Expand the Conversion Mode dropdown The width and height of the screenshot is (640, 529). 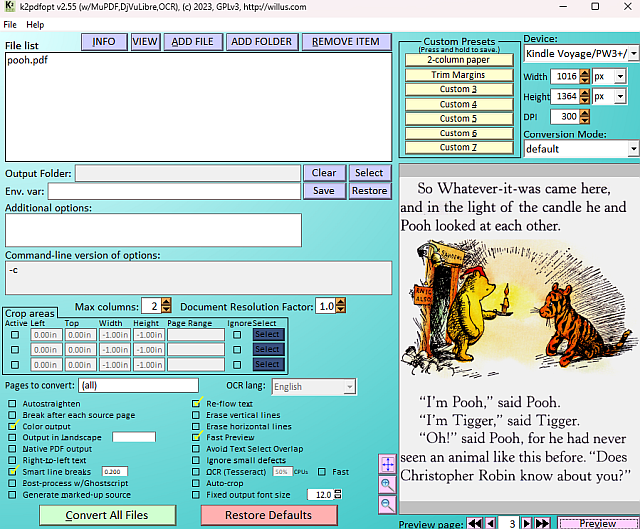633,149
